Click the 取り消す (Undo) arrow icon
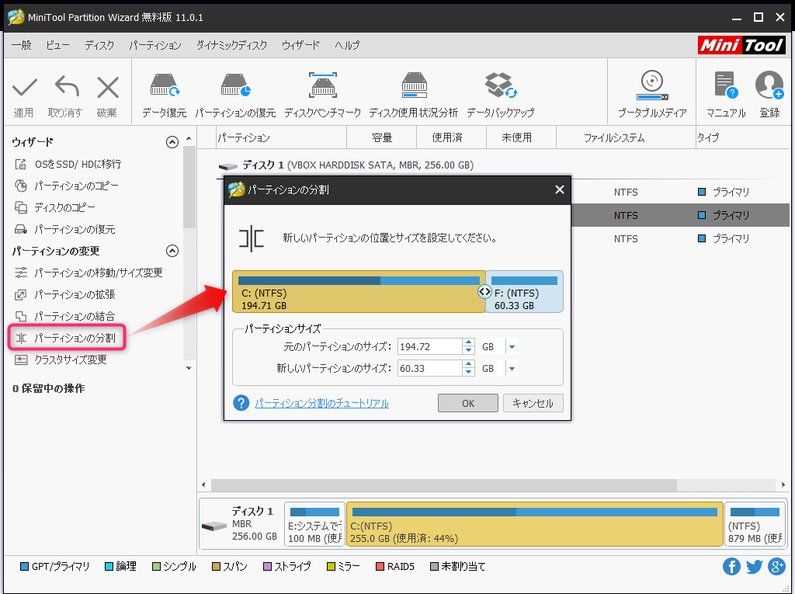 click(x=67, y=86)
